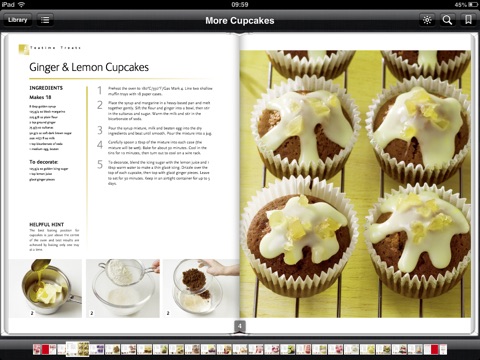Tap the page 4 marker
Image resolution: width=480 pixels, height=360 pixels.
[x=240, y=326]
